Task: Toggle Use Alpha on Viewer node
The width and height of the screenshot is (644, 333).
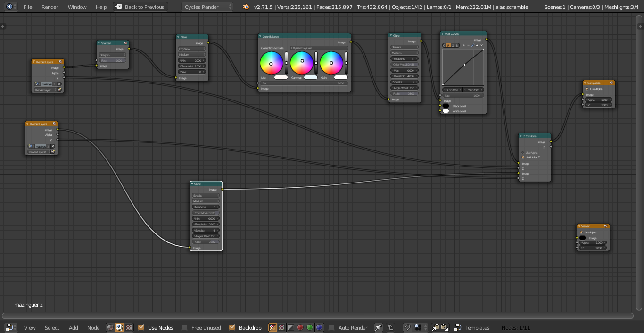Action: (581, 232)
